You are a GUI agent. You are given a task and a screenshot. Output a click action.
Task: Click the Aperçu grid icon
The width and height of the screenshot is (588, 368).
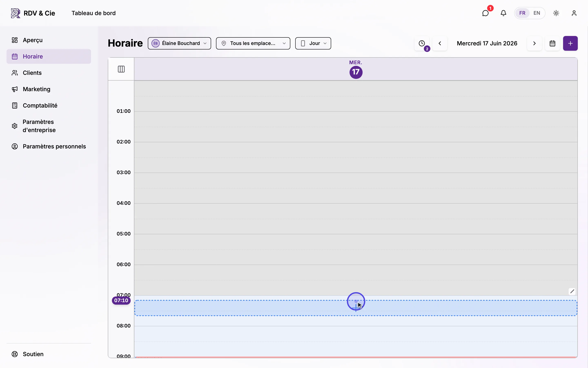[x=15, y=40]
